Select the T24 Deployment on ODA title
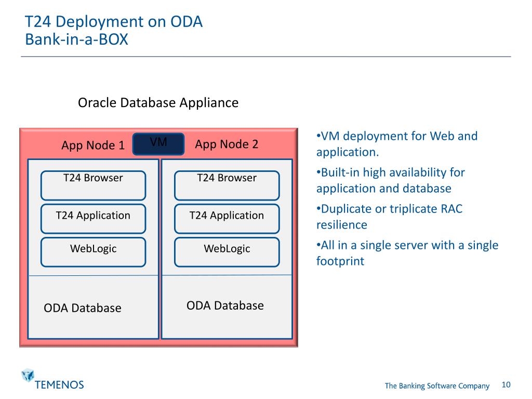 (x=114, y=22)
